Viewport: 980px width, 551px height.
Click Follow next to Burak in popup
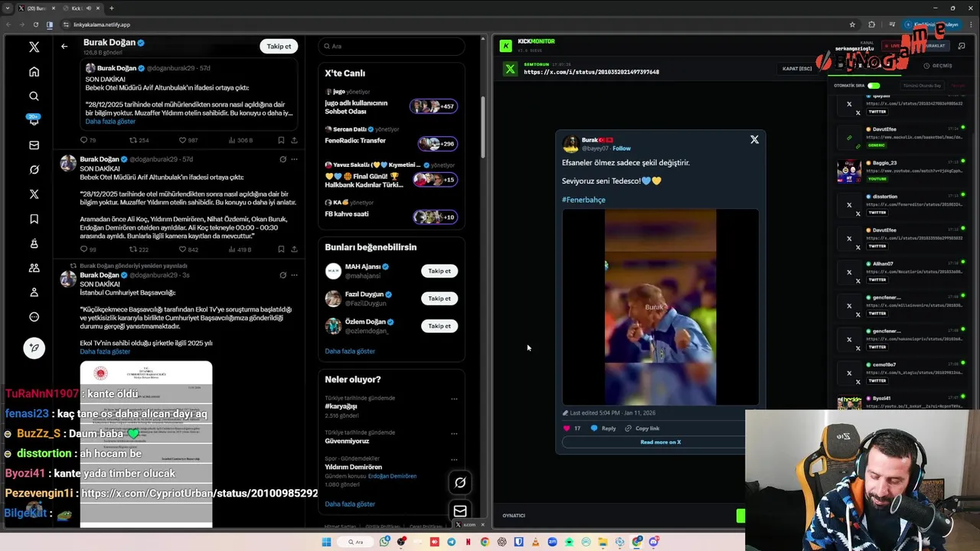pyautogui.click(x=622, y=148)
